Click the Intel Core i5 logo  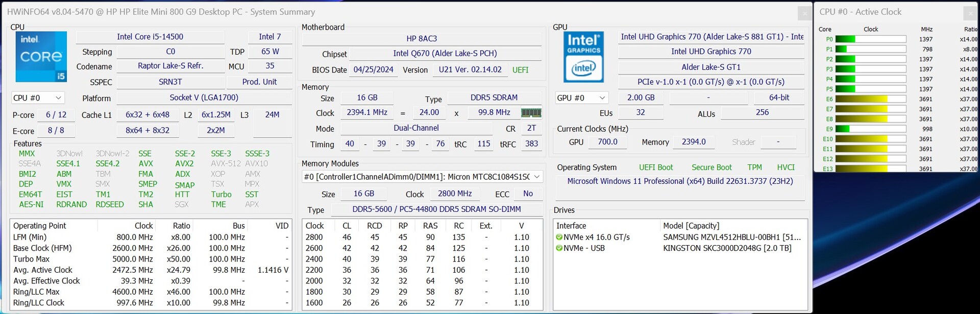tap(41, 57)
